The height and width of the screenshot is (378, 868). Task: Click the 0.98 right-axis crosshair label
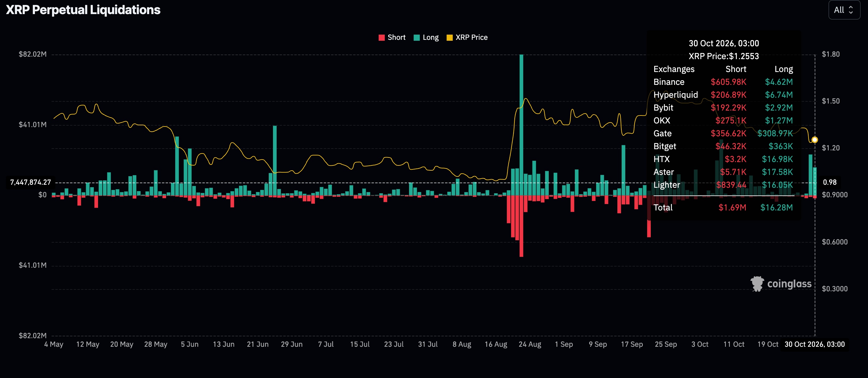830,182
